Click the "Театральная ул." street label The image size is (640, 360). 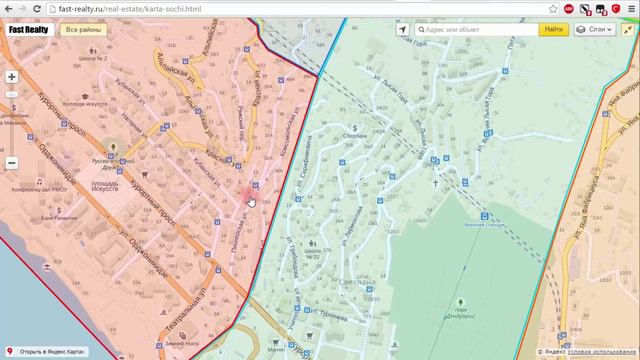(187, 310)
